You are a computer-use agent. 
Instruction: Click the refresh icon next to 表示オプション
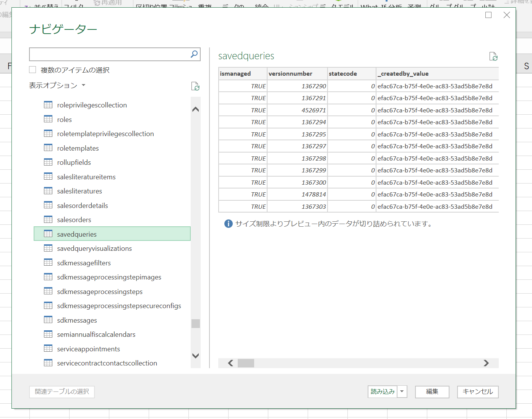pos(195,87)
